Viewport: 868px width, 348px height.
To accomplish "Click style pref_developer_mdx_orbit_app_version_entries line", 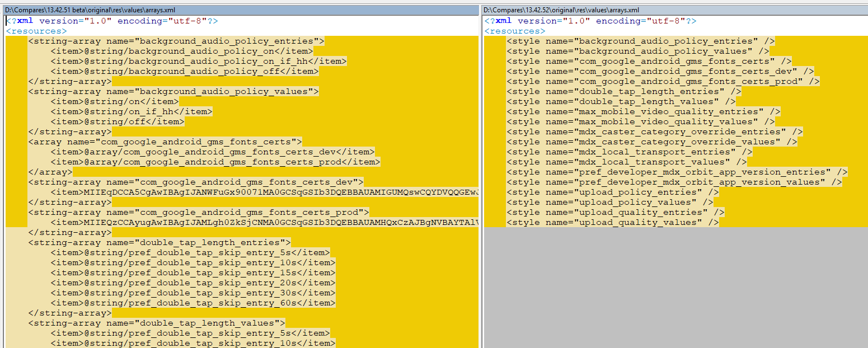I will (x=677, y=172).
